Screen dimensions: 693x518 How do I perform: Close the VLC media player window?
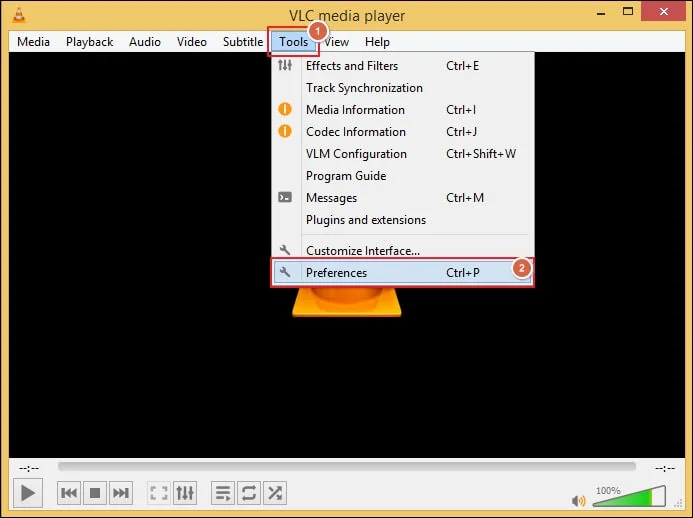(x=663, y=11)
